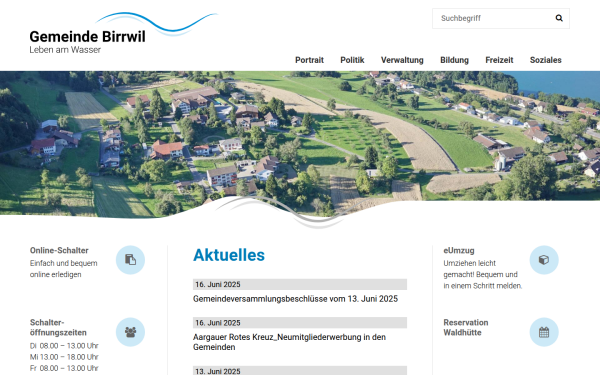Click the '13. Juni 2025' date bar

point(300,370)
